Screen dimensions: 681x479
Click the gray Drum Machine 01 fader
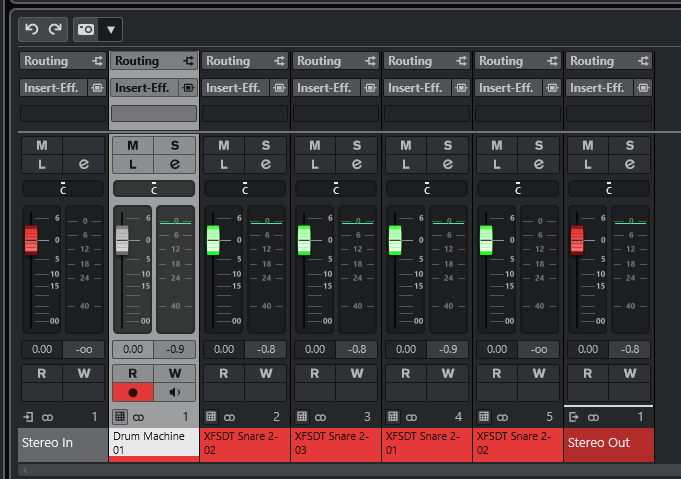(x=122, y=240)
